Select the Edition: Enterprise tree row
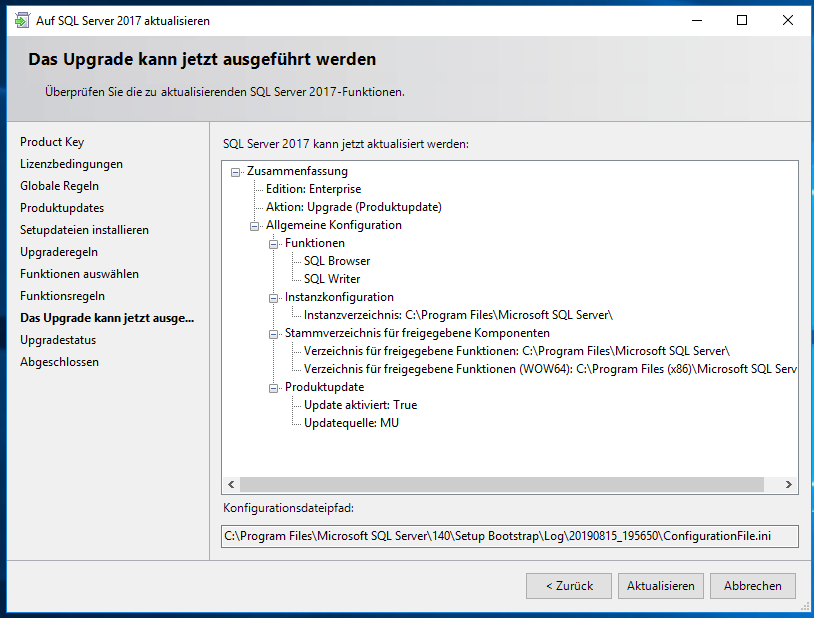The height and width of the screenshot is (618, 814). pos(314,189)
